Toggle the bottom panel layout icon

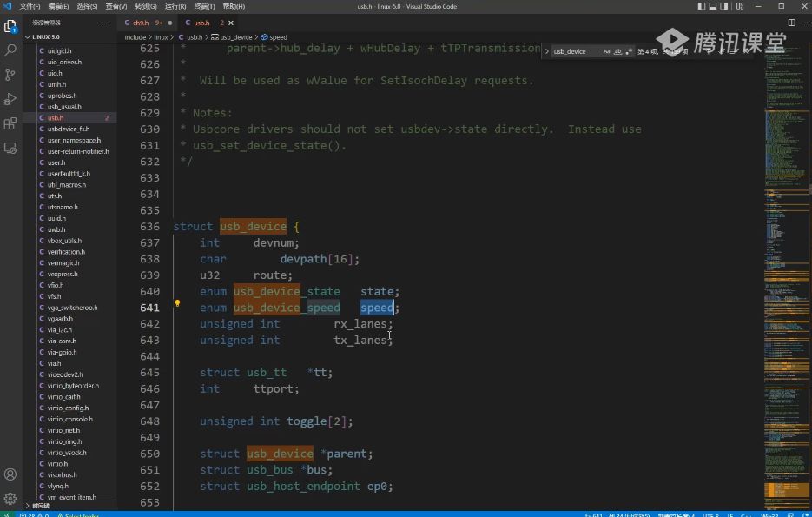713,6
